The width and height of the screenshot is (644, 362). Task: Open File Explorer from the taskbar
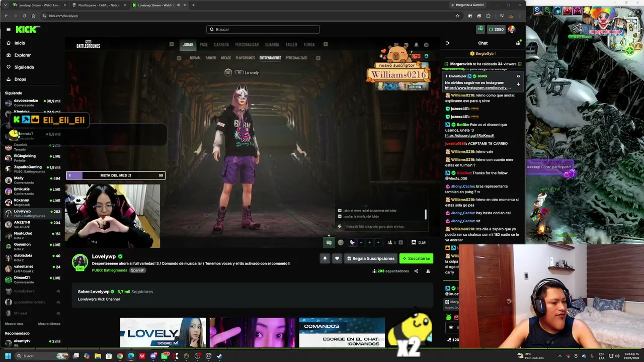point(98,356)
